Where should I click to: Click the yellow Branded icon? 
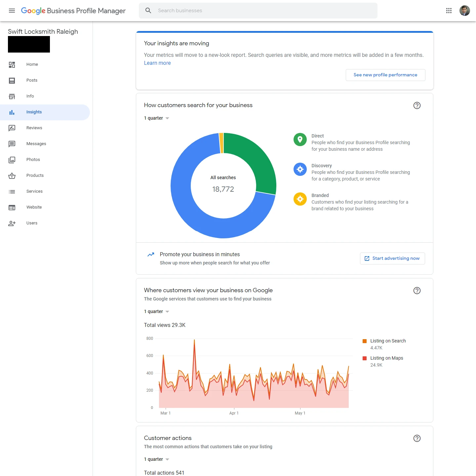click(x=300, y=199)
